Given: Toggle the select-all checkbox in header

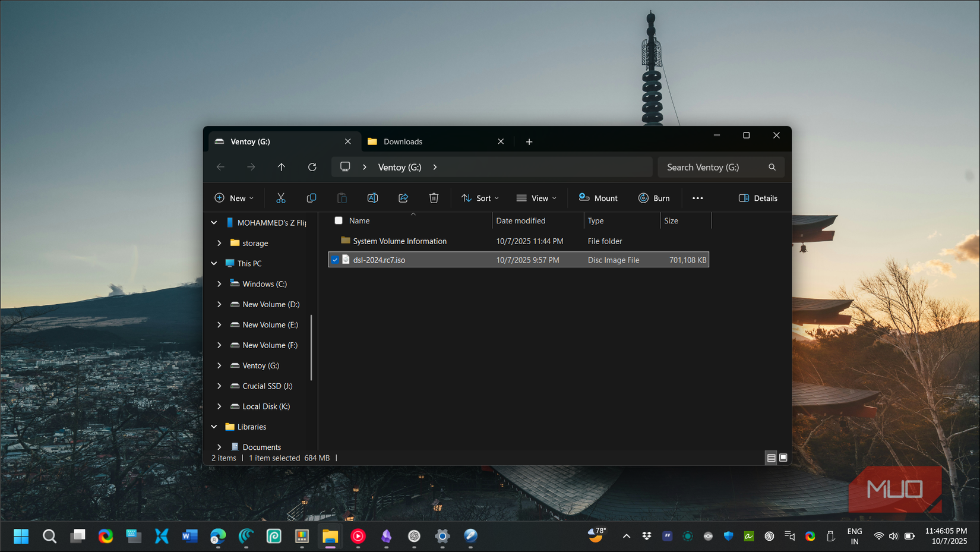Looking at the screenshot, I should (339, 220).
